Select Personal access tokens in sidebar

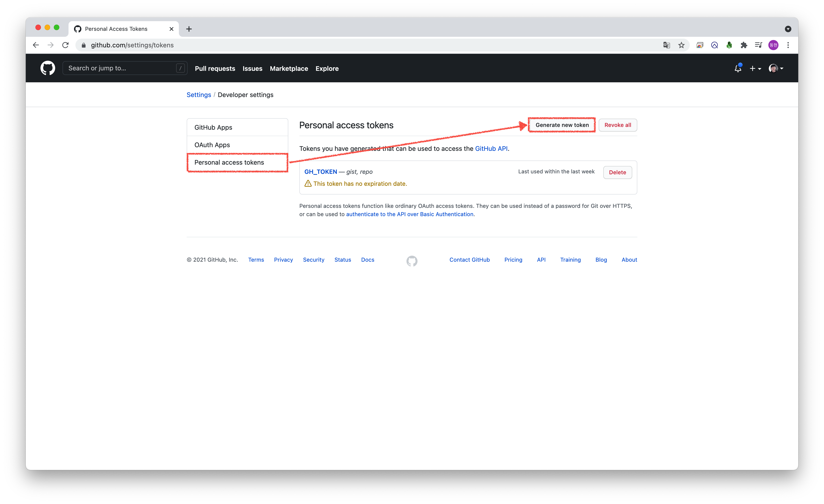[237, 163]
